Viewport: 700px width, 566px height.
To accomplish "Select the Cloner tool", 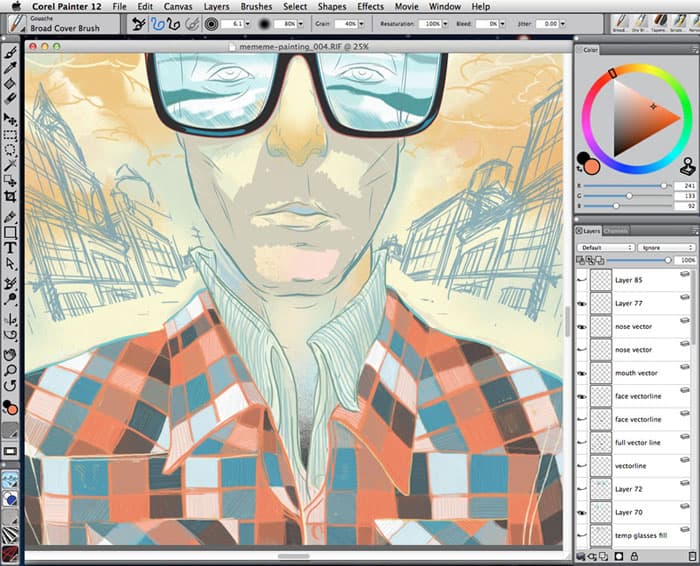I will [x=10, y=283].
